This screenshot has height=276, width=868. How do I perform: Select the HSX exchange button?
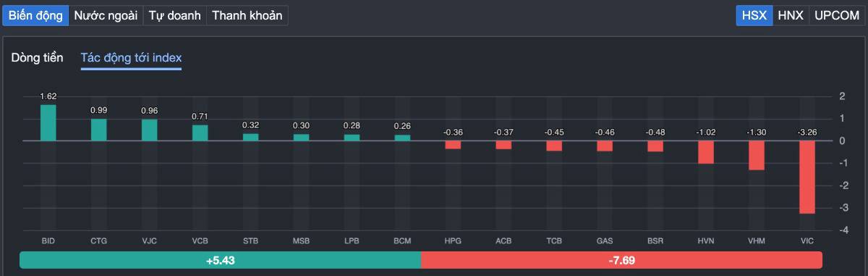754,15
